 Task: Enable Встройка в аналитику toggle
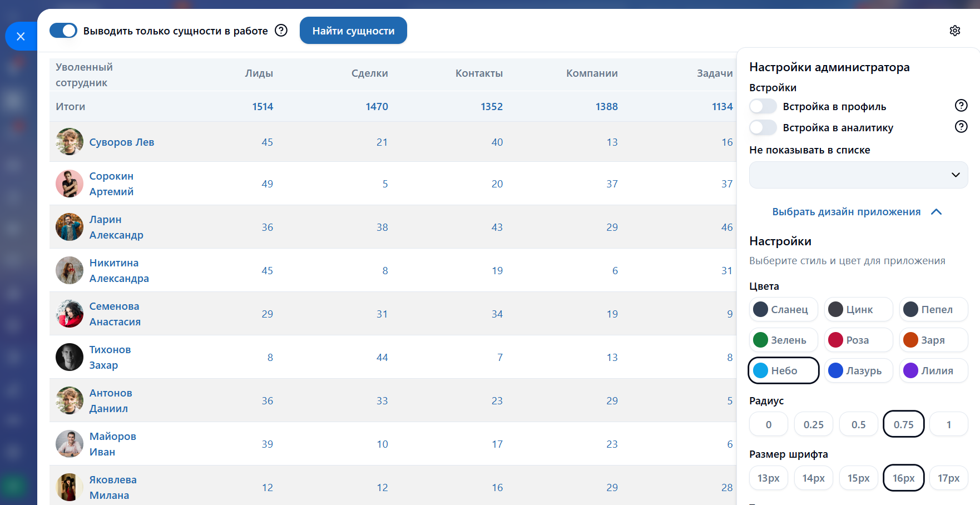pyautogui.click(x=763, y=127)
